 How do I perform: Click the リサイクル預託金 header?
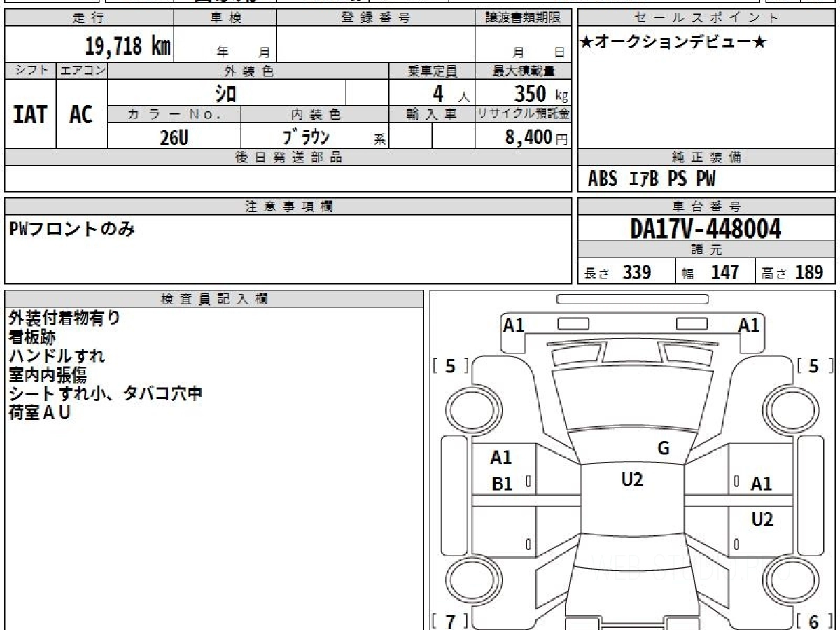(524, 114)
